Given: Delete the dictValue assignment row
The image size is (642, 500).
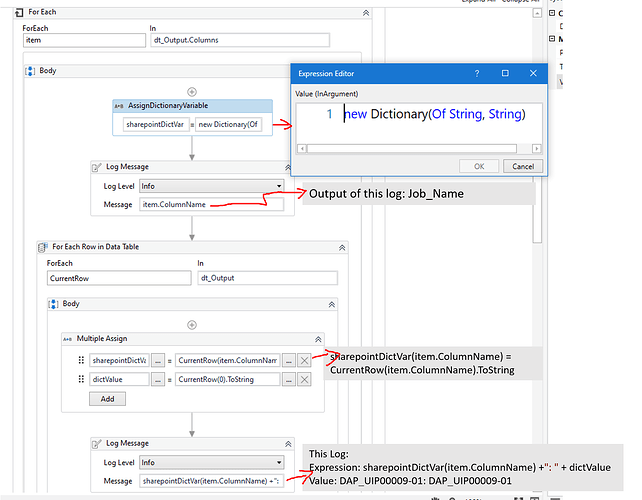Looking at the screenshot, I should [x=304, y=380].
